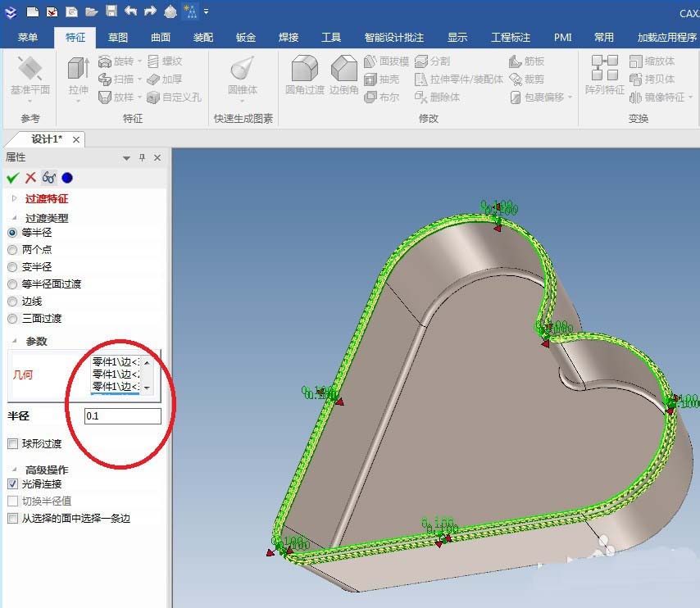Select the 等半径面过渡 radio button
The image size is (700, 608).
pos(12,284)
